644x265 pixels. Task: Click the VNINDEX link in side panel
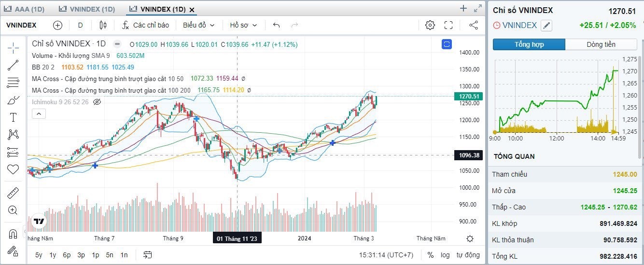coord(519,26)
